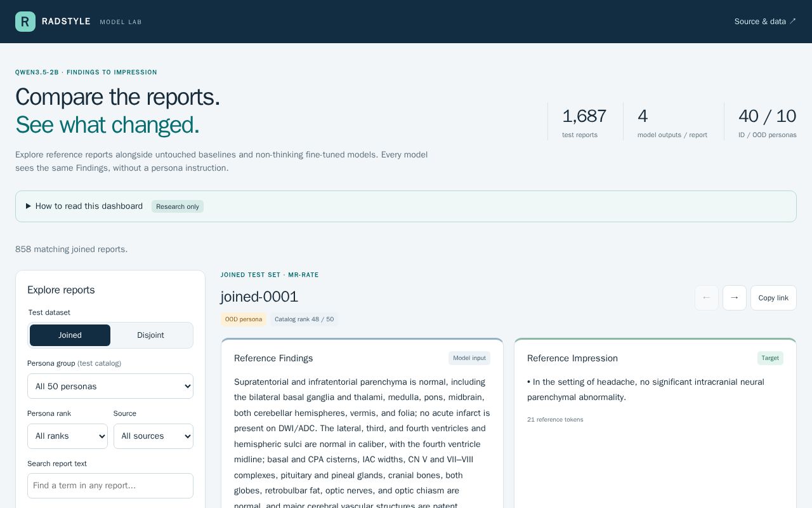
Task: Click the Copy link button
Action: (x=773, y=298)
